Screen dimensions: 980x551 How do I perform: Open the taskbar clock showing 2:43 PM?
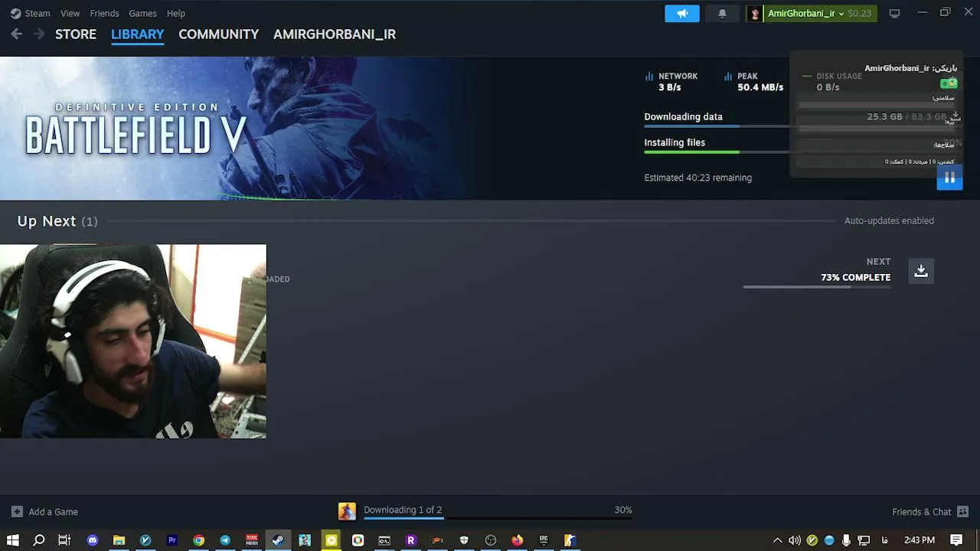[x=920, y=540]
